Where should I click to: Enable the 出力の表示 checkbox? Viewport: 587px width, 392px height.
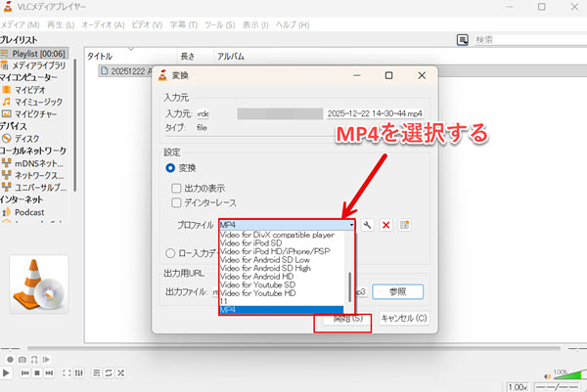point(176,188)
